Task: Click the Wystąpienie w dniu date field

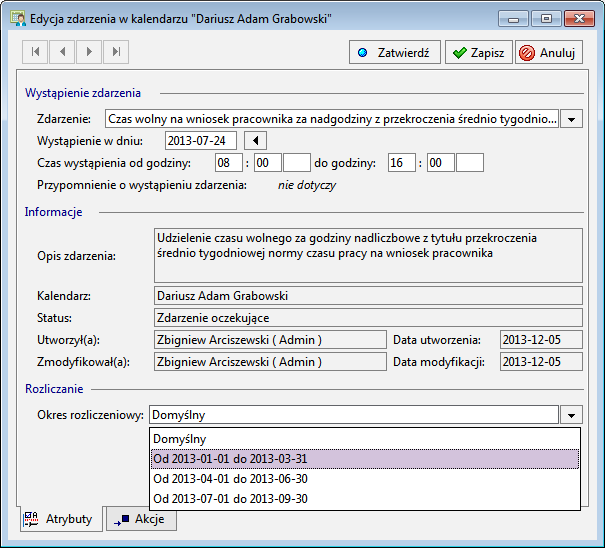Action: [200, 141]
